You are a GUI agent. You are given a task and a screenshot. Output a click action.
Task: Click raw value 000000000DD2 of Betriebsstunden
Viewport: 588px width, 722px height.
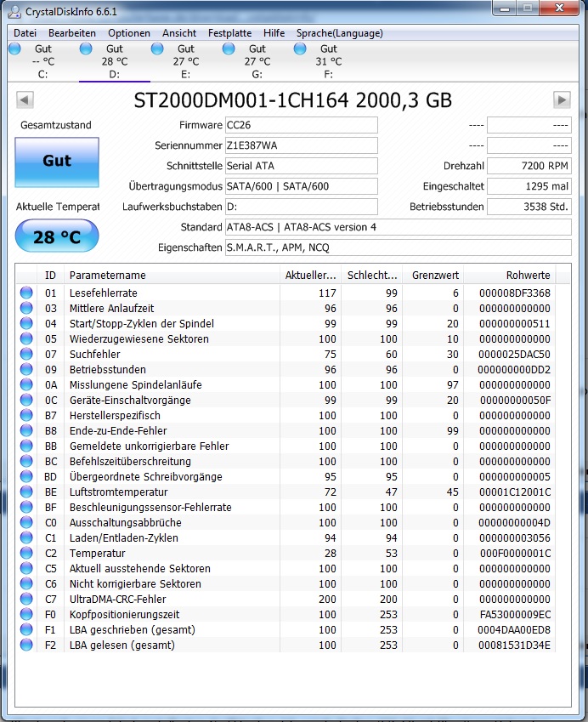pos(514,369)
